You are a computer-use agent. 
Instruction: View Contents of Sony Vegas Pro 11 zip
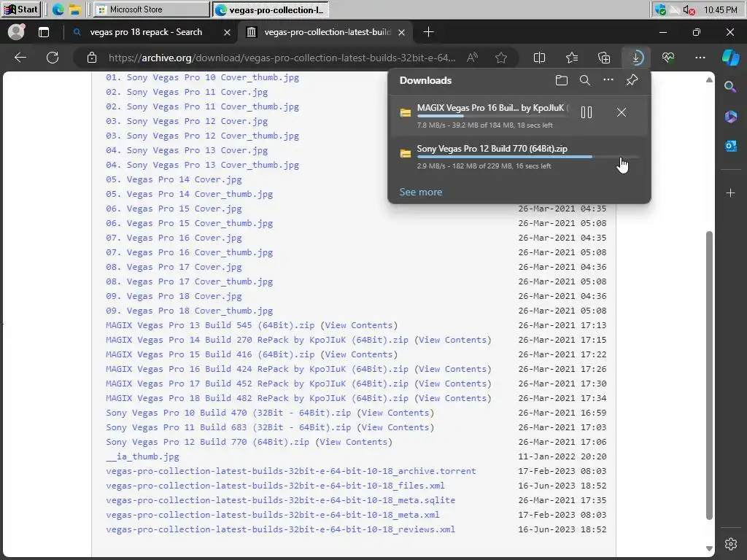pos(395,427)
